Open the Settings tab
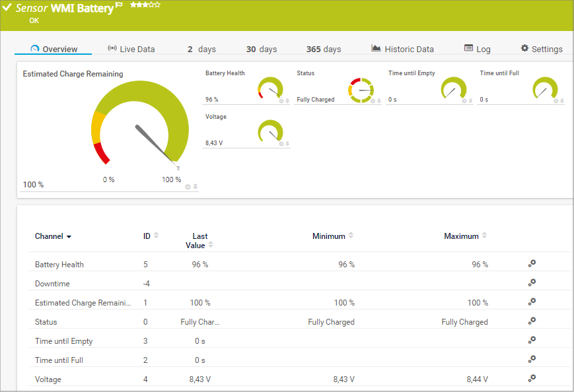 pos(541,49)
